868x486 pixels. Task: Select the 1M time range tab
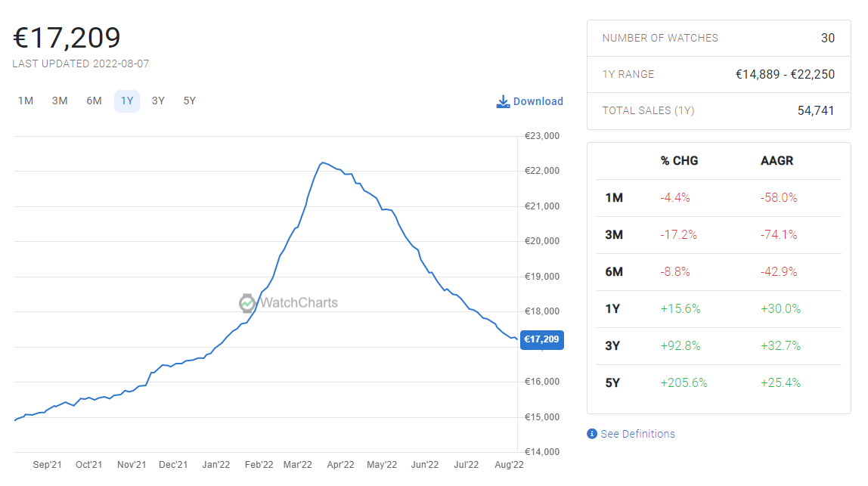coord(26,101)
